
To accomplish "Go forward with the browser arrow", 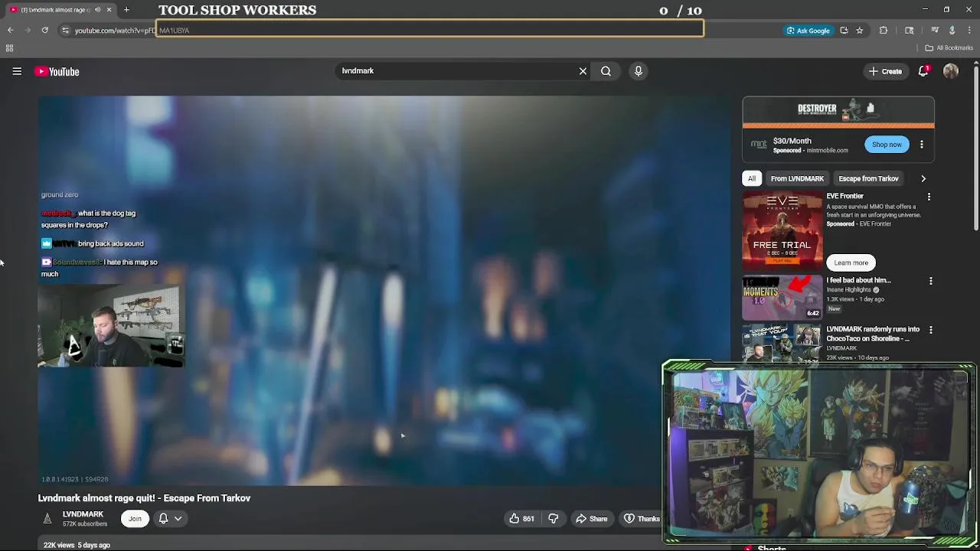I will point(28,30).
